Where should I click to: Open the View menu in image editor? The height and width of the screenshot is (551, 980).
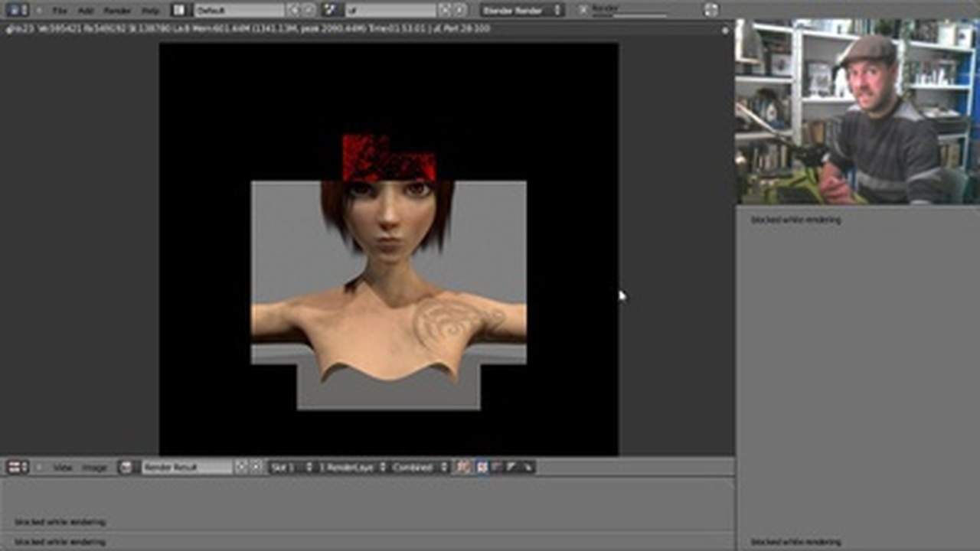click(63, 468)
